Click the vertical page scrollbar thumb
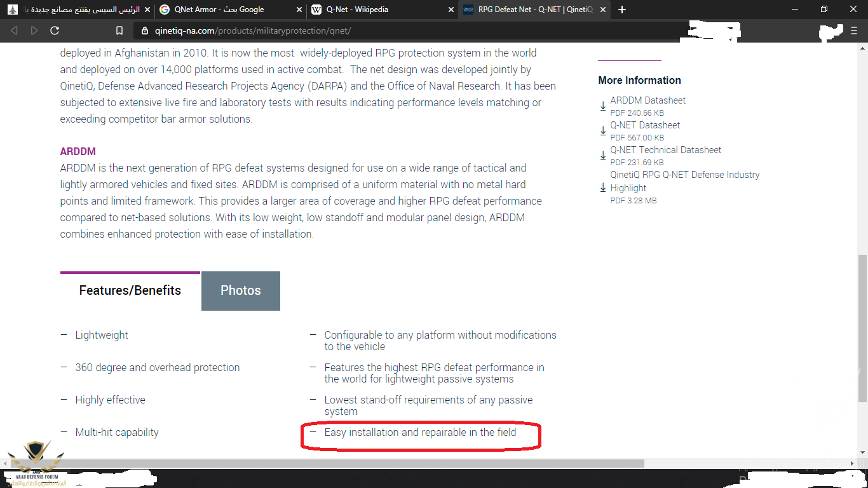868x488 pixels. (862, 327)
